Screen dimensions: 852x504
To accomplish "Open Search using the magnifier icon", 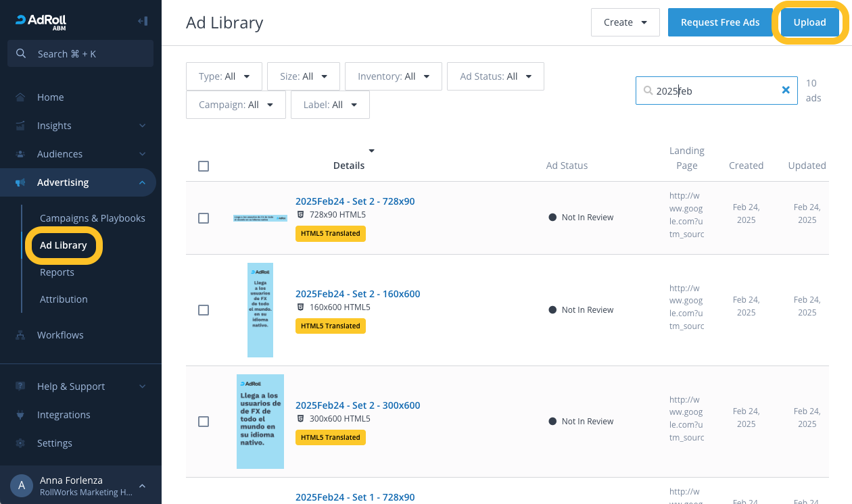I will 22,53.
